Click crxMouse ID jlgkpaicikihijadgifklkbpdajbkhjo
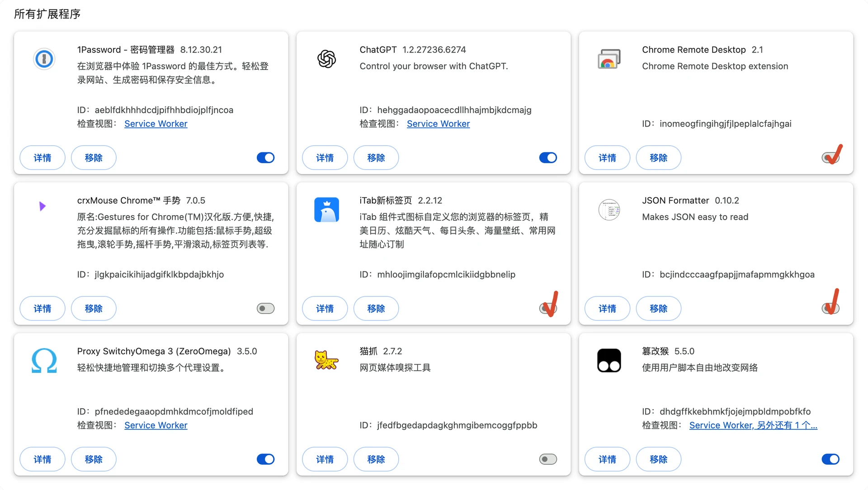This screenshot has height=490, width=868. pyautogui.click(x=159, y=274)
